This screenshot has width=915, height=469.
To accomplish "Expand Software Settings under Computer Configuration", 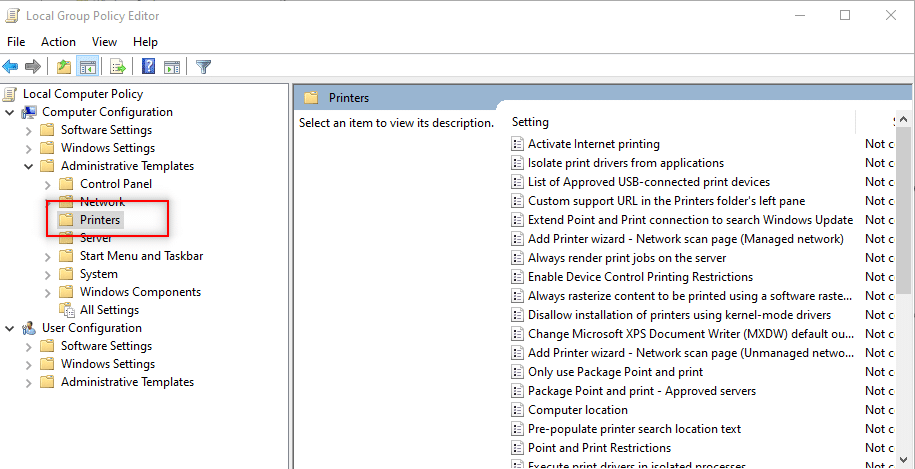I will click(x=29, y=130).
